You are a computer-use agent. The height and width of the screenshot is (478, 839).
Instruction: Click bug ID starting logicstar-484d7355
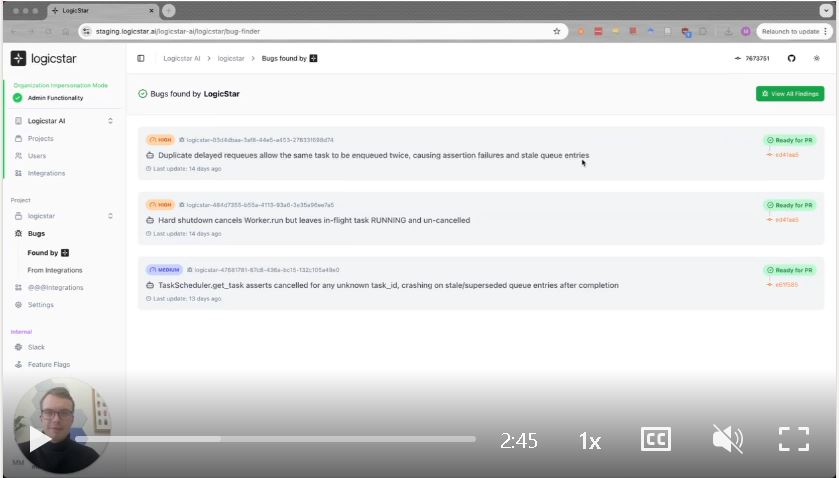click(x=260, y=204)
